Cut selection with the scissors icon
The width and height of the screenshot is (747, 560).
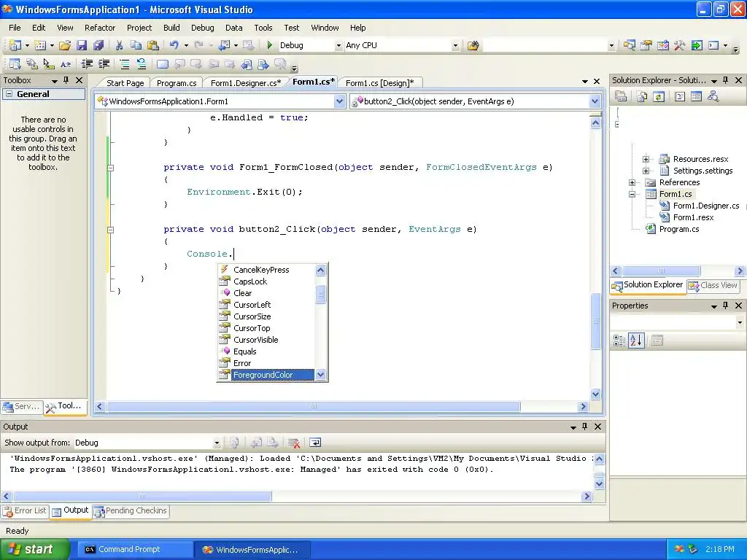pos(119,45)
